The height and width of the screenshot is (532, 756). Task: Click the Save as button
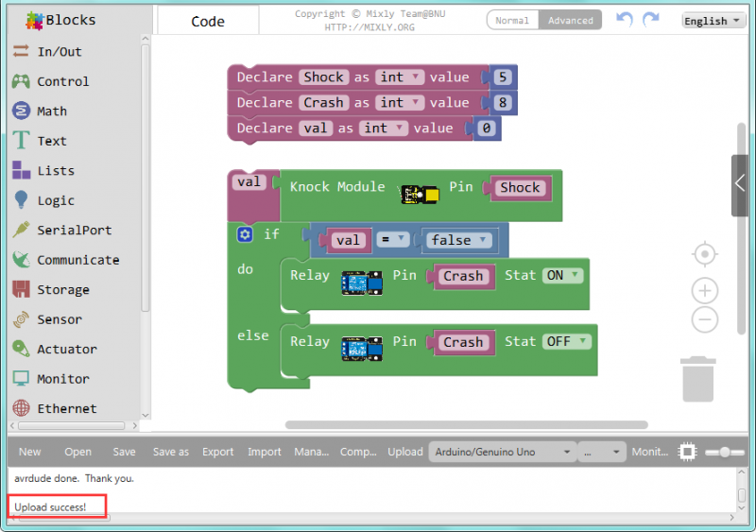170,452
